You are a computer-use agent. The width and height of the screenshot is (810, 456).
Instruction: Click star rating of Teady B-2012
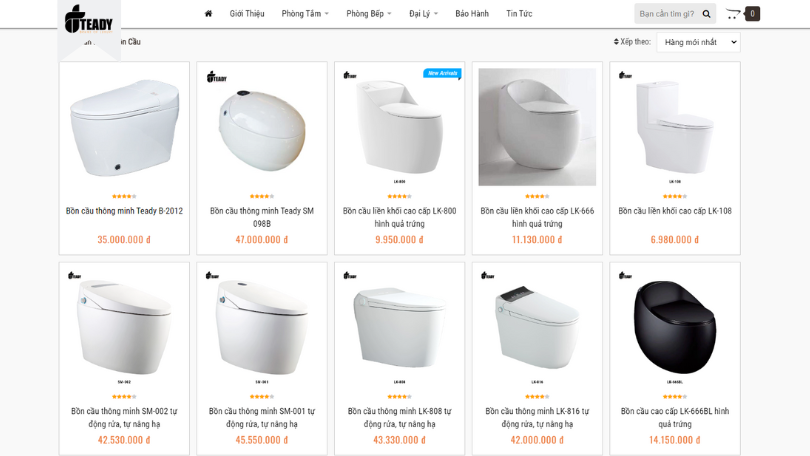tap(124, 196)
